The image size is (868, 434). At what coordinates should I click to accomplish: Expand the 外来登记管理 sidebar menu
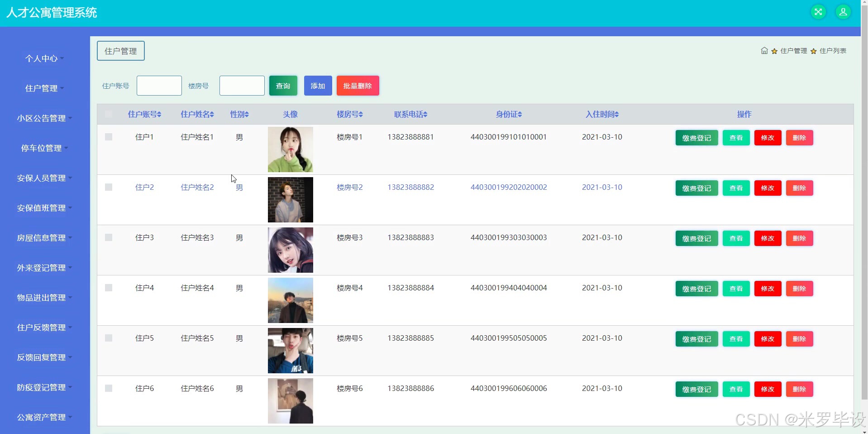point(44,268)
